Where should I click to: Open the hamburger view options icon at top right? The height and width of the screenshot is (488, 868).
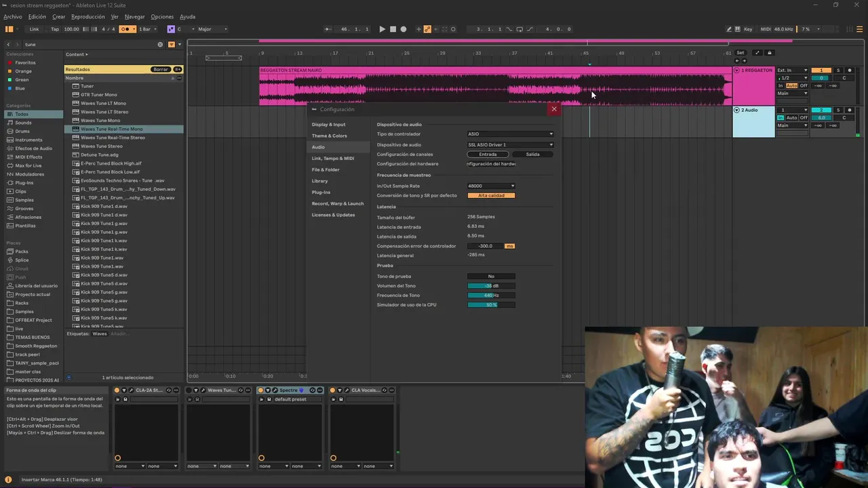tap(860, 29)
